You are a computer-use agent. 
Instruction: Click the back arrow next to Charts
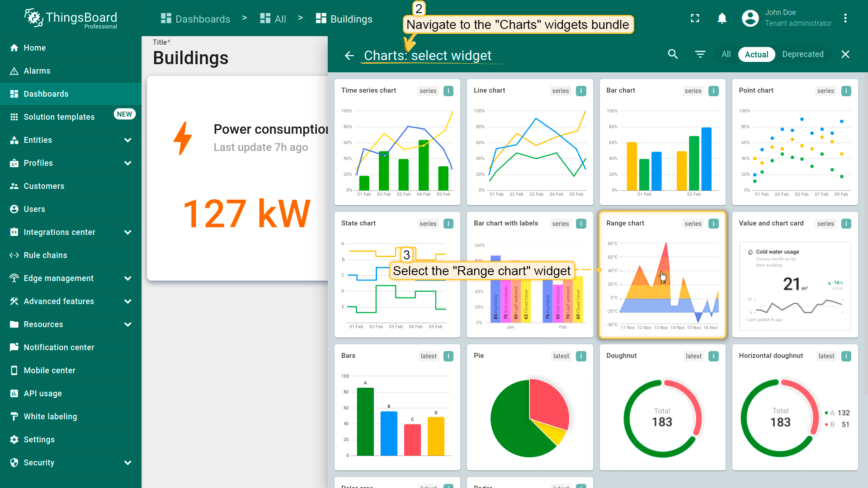coord(349,56)
